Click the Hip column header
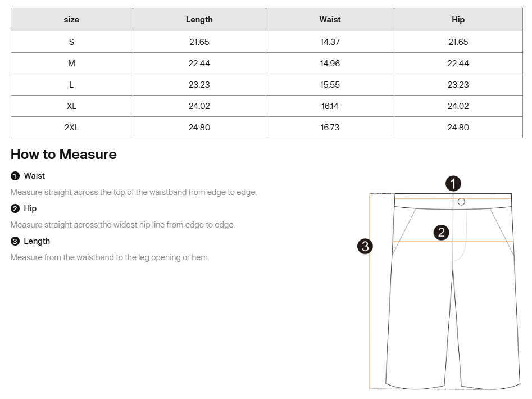Image resolution: width=532 pixels, height=399 pixels. (458, 20)
